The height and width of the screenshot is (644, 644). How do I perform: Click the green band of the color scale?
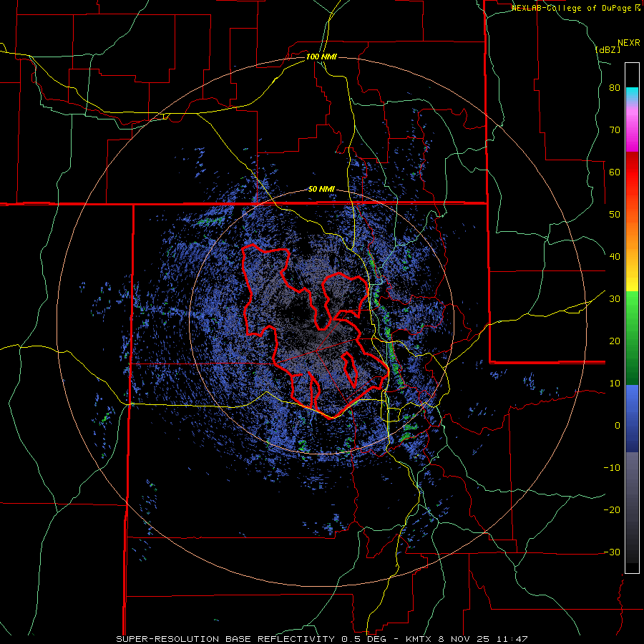(x=632, y=338)
